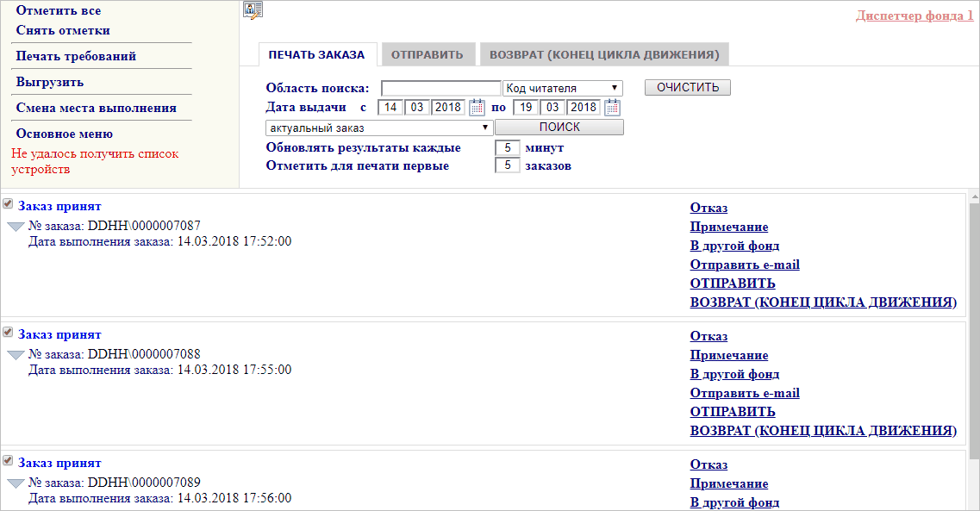
Task: Expand order DDHH\0000007088 details triangle
Action: click(x=16, y=355)
